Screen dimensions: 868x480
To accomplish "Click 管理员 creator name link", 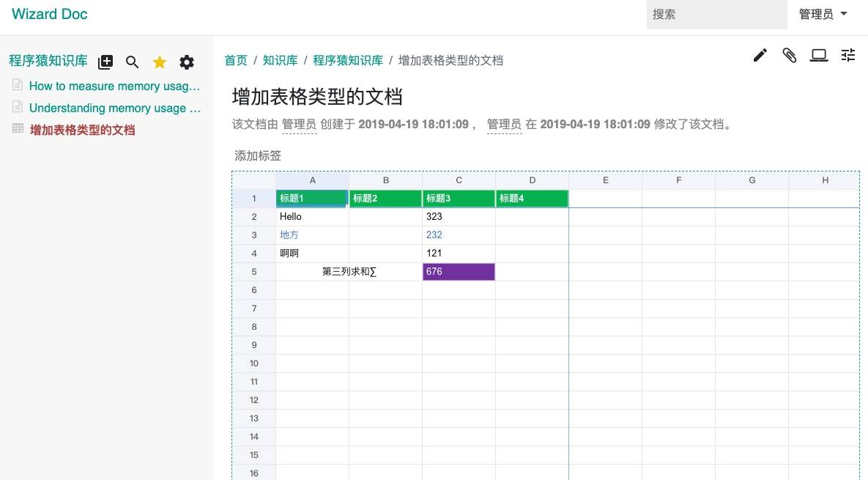I will pyautogui.click(x=299, y=125).
